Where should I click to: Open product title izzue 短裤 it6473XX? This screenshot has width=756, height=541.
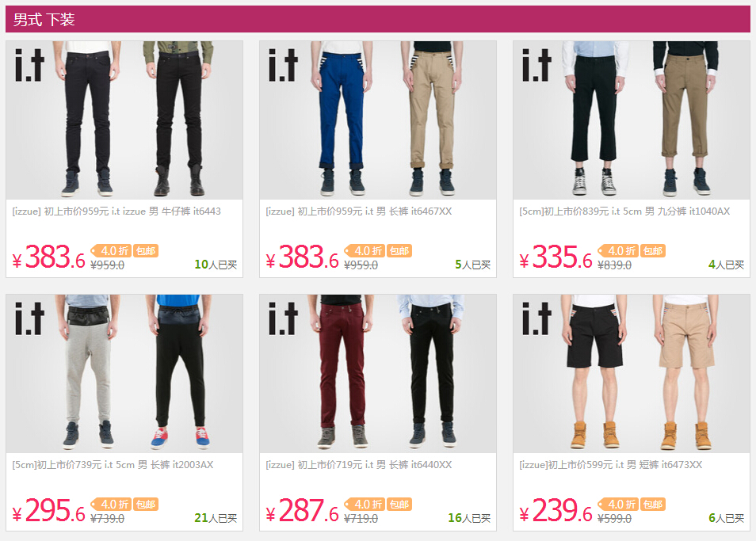pyautogui.click(x=610, y=464)
